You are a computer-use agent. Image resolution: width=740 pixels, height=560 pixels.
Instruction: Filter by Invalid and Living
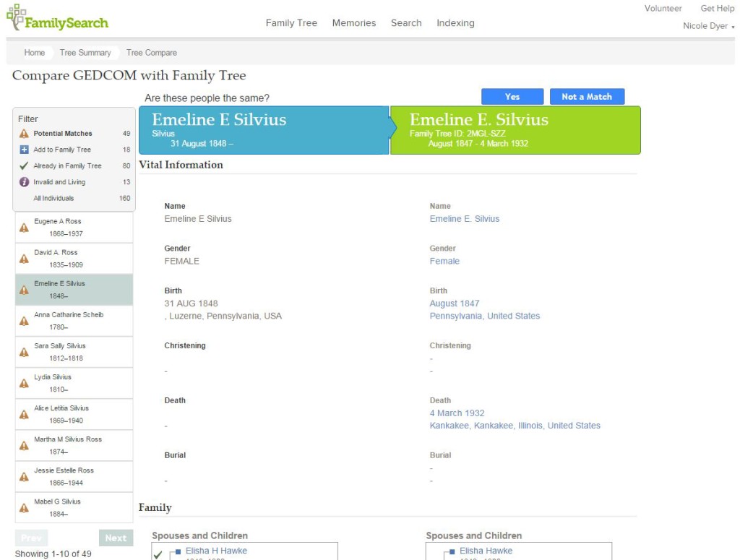[74, 181]
